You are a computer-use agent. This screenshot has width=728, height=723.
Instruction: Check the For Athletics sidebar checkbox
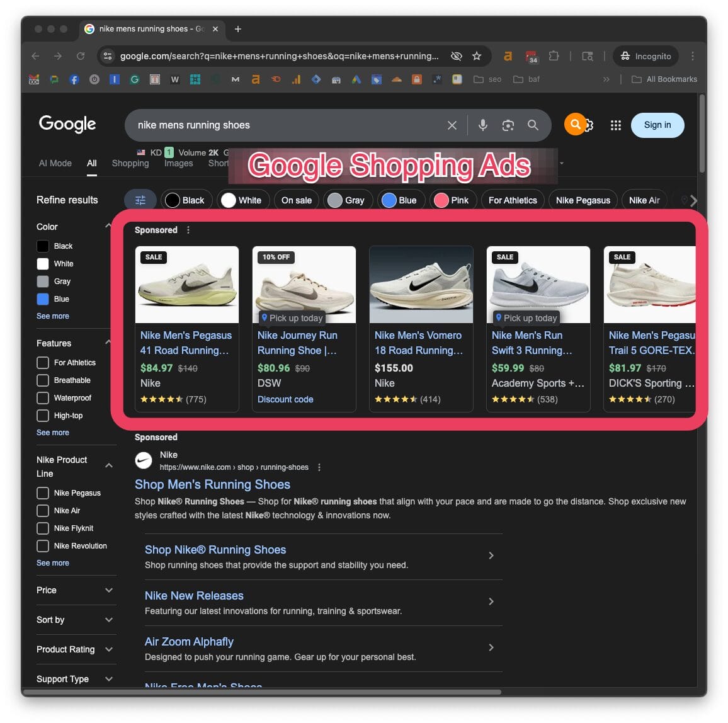point(43,363)
